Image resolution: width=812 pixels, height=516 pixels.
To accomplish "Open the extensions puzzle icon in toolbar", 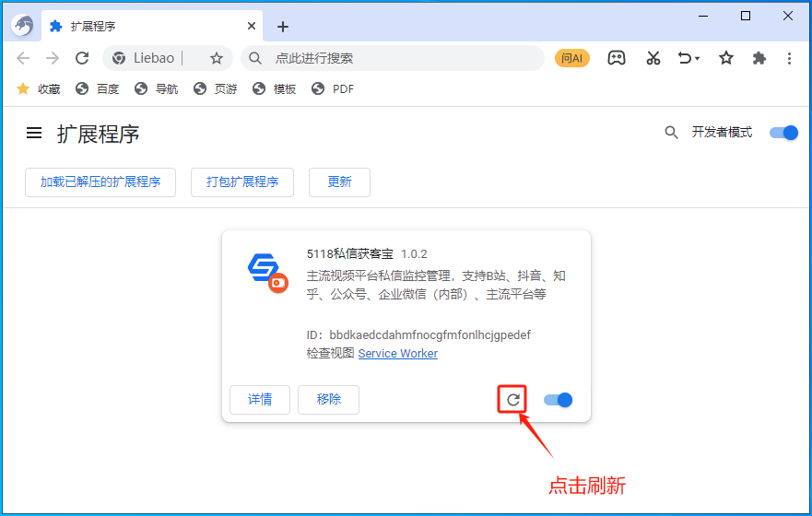I will click(759, 58).
